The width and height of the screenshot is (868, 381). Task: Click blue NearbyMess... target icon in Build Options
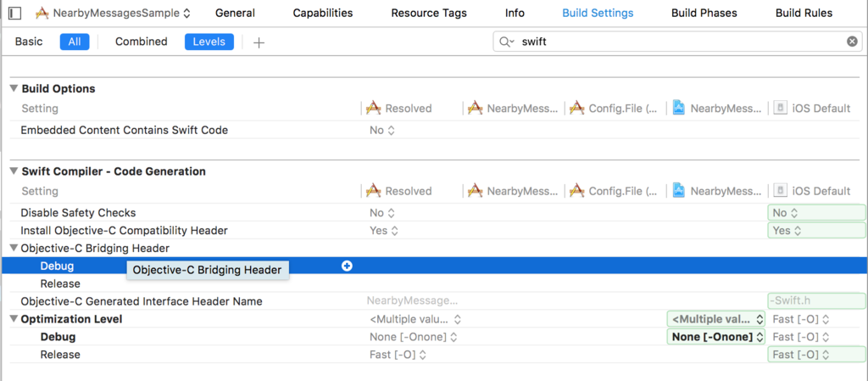click(679, 108)
